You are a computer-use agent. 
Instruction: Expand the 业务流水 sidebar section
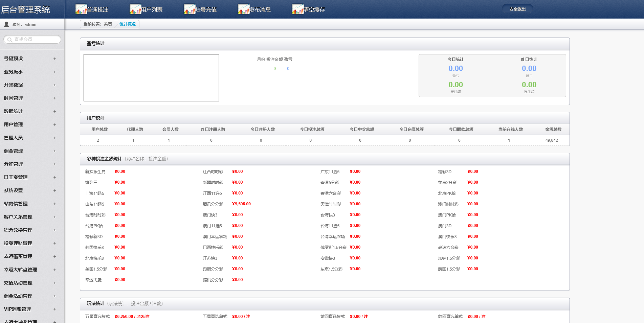coord(32,72)
